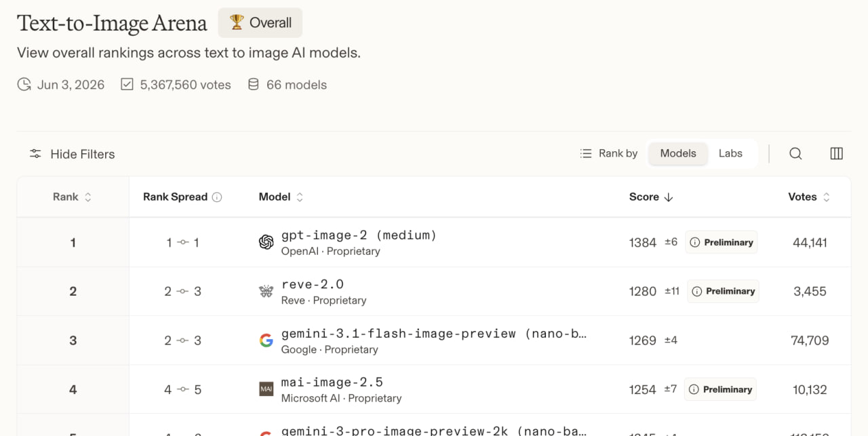Click the Rank Spread info icon
Viewport: 868px width, 436px height.
point(217,197)
